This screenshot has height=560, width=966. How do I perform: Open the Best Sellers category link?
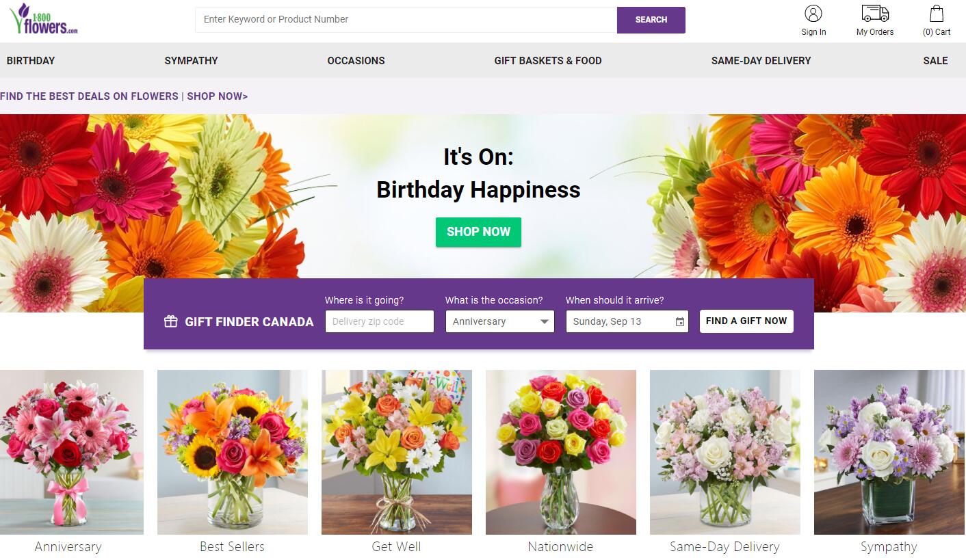pos(232,547)
